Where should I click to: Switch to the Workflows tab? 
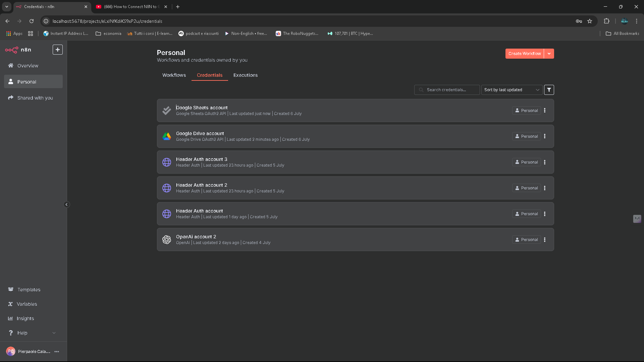click(174, 75)
